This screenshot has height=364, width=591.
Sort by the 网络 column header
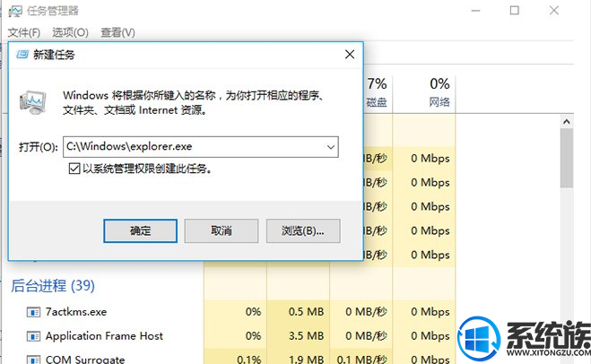(x=423, y=92)
